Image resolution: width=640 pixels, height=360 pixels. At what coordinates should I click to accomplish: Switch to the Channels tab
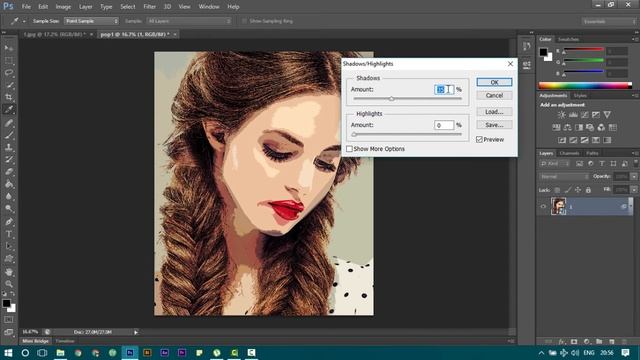coord(569,153)
